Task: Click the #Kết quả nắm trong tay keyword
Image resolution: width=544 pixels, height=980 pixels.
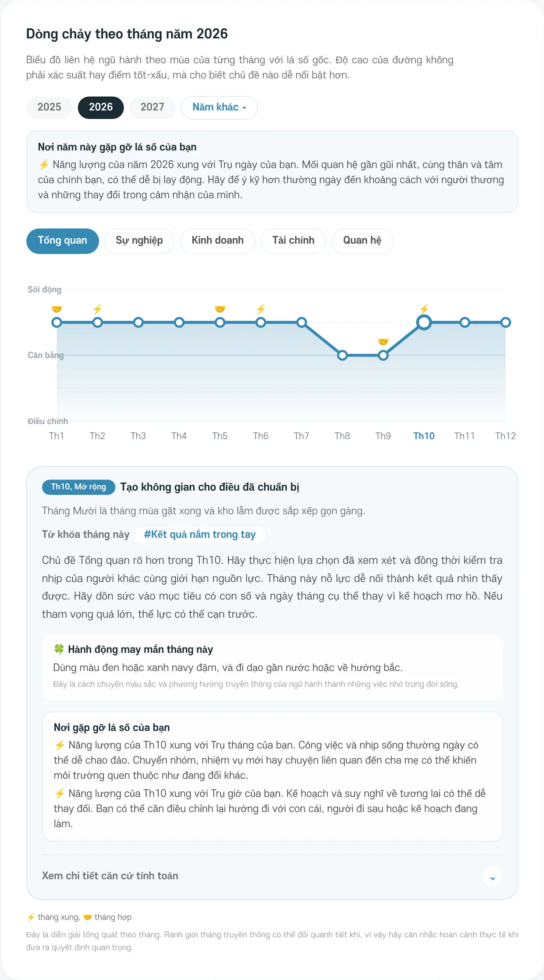Action: [x=200, y=535]
